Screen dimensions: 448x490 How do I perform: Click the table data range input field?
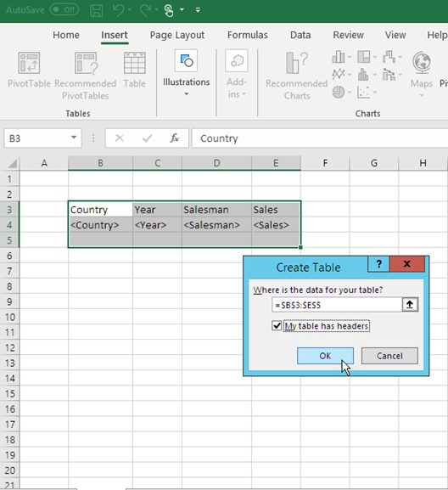[x=337, y=305]
